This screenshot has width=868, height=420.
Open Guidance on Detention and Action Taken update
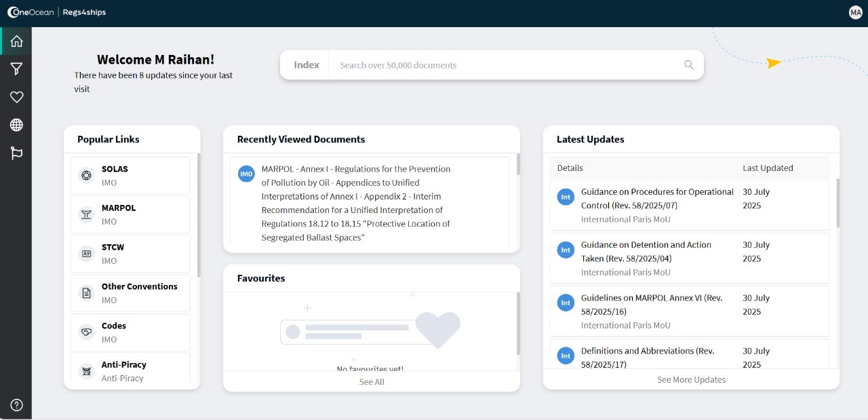(646, 252)
